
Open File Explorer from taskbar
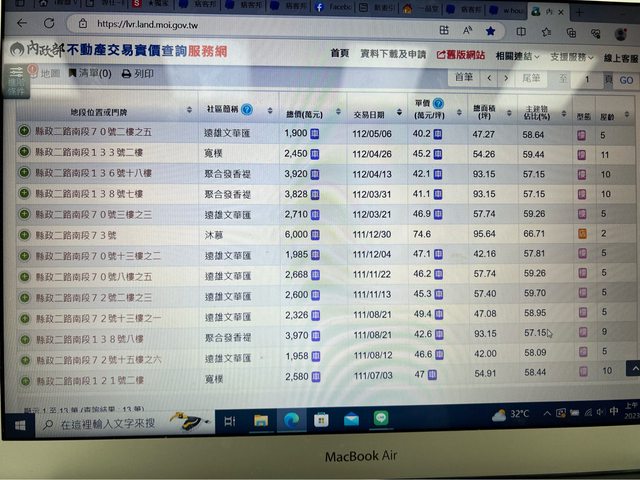coord(261,420)
